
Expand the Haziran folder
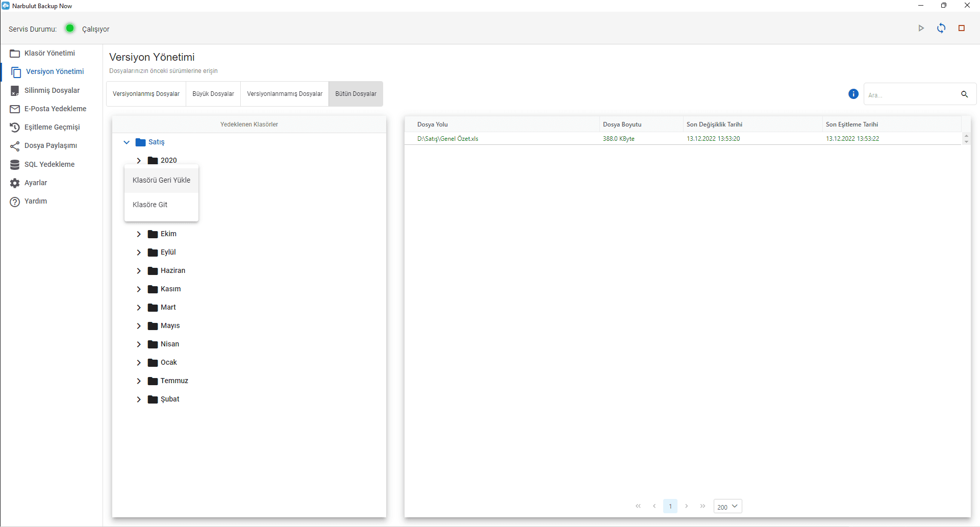pyautogui.click(x=139, y=271)
